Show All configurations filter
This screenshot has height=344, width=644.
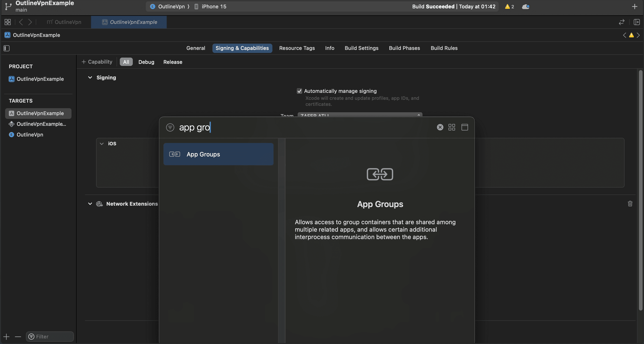pyautogui.click(x=126, y=62)
